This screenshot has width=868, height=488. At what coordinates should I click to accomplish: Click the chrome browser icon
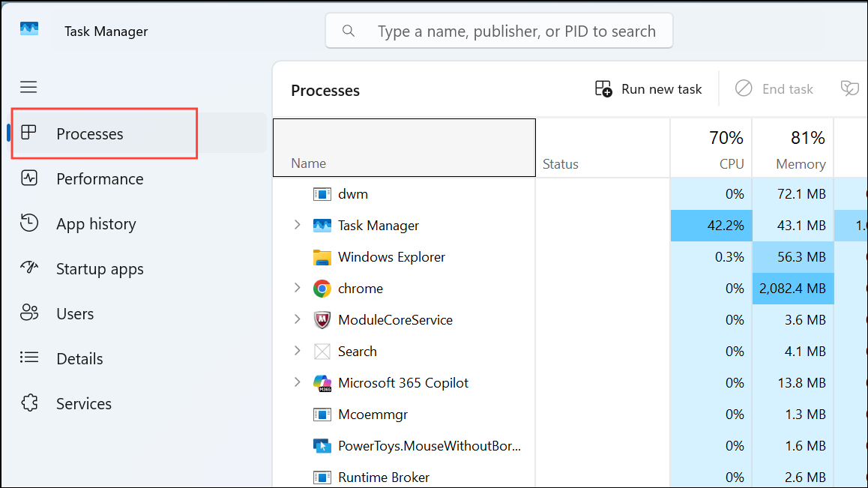coord(322,289)
